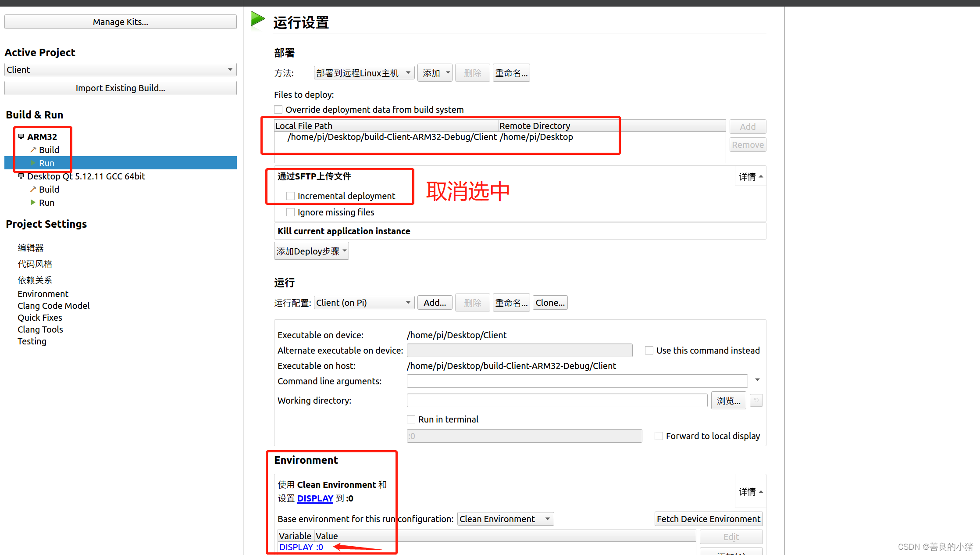Click the hammer icon beside ARM32 Build

33,150
